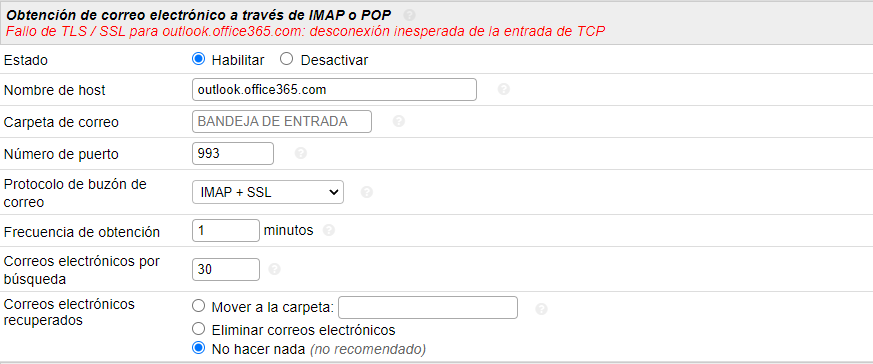
Task: Click the port number field showing 993
Action: [x=233, y=154]
